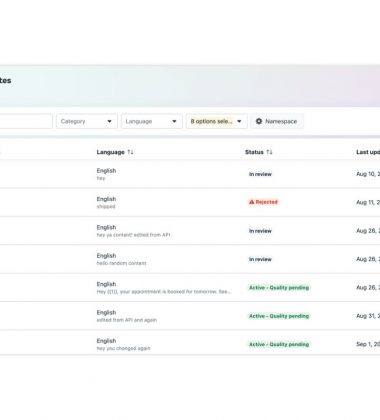Select the row with content 'hey'
The height and width of the screenshot is (420, 380).
pyautogui.click(x=190, y=174)
